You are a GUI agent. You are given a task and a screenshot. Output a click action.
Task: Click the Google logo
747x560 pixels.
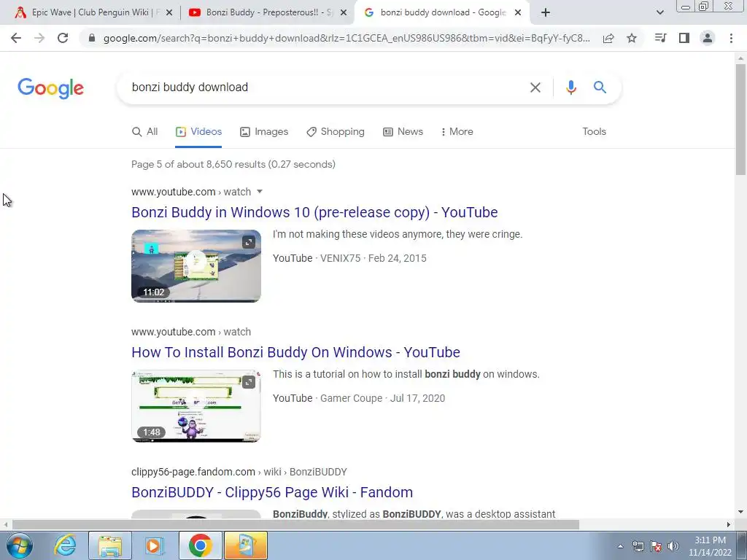pos(50,88)
